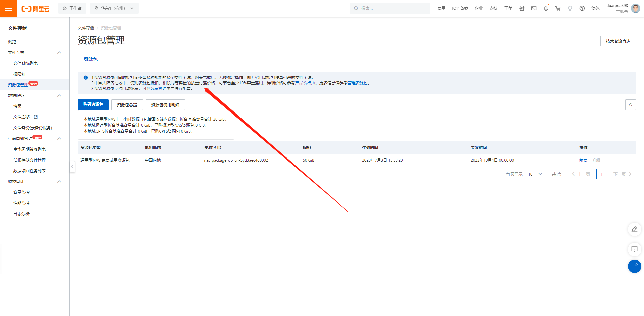Image resolution: width=644 pixels, height=316 pixels.
Task: Collapse the 监控审计 sidebar section
Action: coord(59,182)
